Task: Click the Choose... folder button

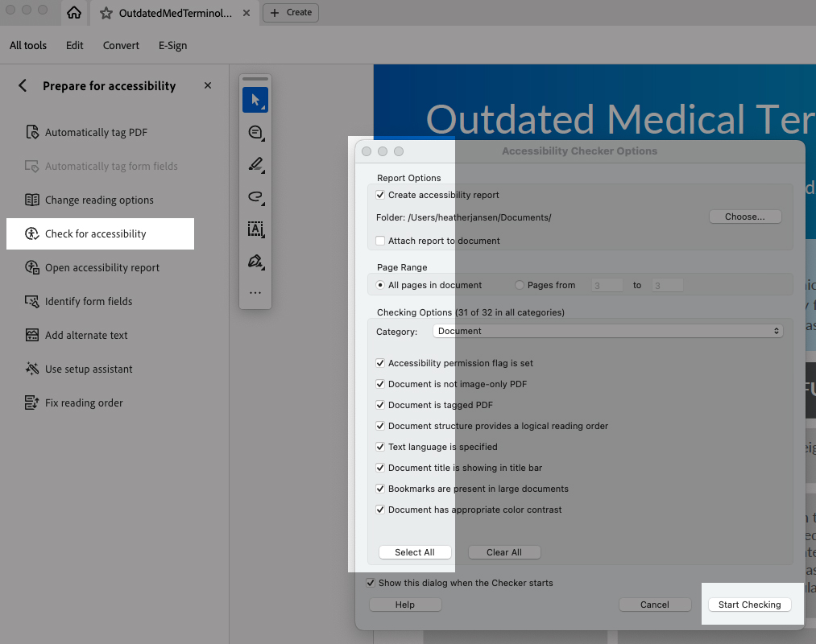Action: tap(744, 217)
